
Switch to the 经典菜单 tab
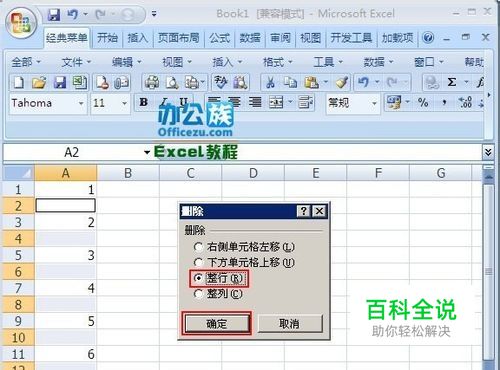coord(67,38)
